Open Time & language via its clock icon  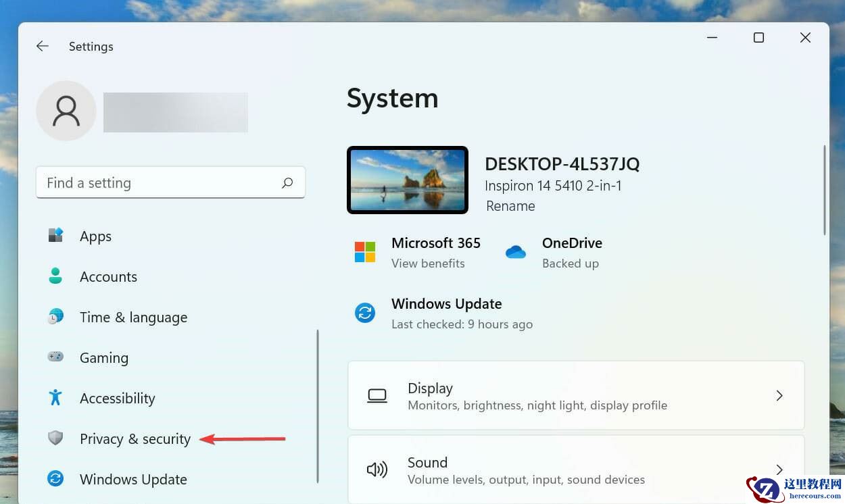coord(55,317)
